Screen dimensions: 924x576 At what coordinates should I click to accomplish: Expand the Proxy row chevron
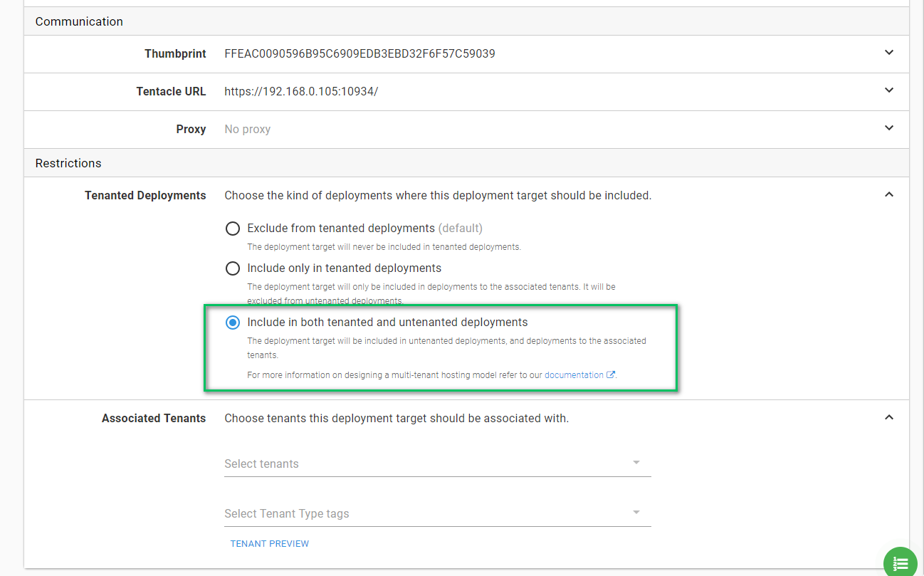(x=888, y=128)
